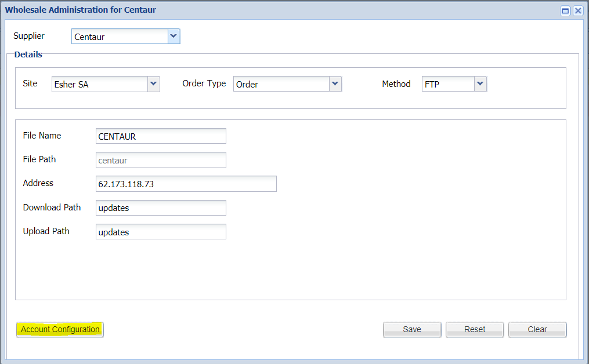The image size is (589, 364).
Task: Click the Site field showing Esher SA
Action: point(100,84)
